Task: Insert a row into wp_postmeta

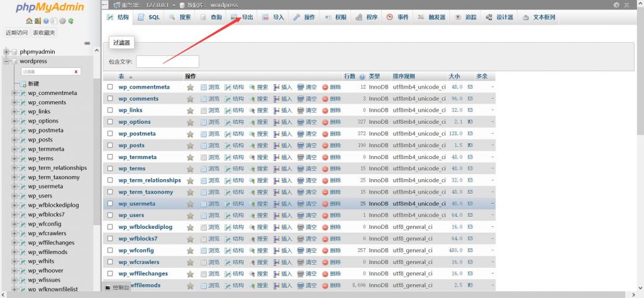Action: [282, 134]
